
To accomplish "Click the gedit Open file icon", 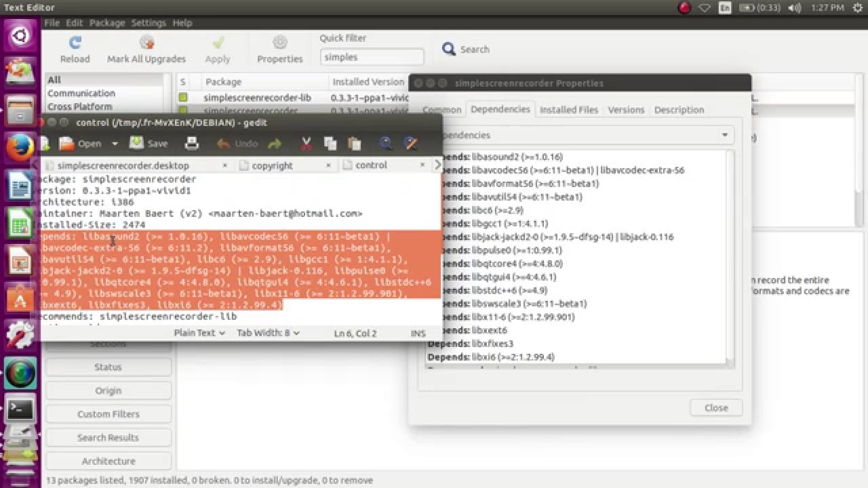I will point(66,143).
